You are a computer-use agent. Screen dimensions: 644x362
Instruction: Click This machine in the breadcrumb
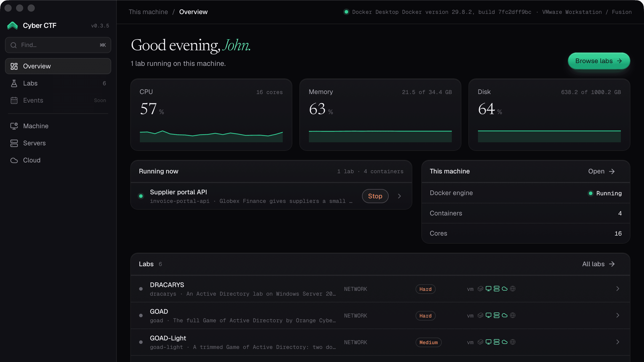[x=148, y=12]
